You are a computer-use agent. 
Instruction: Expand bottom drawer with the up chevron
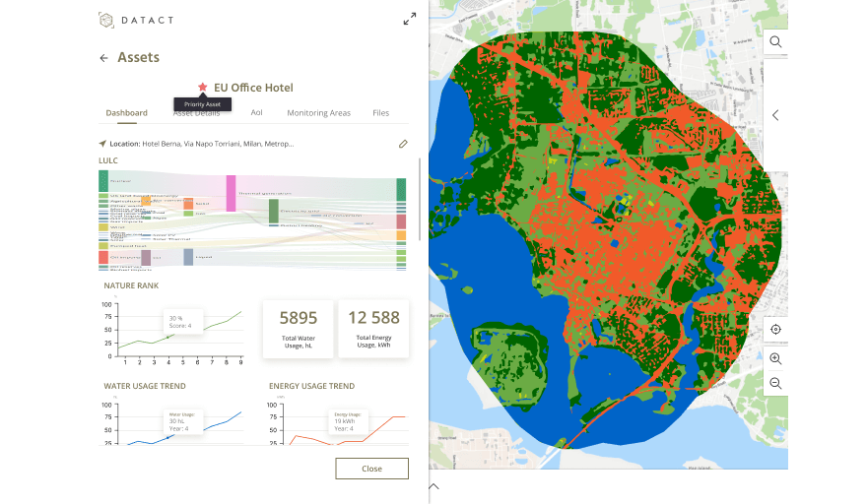(x=433, y=486)
